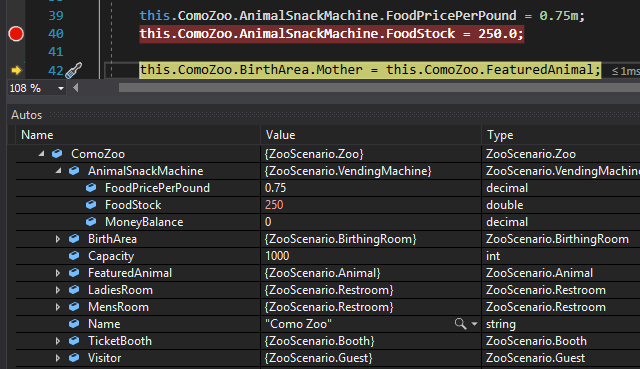Collapse the ComoZoo tree node
Screen dimensions: 640x369
coord(41,154)
